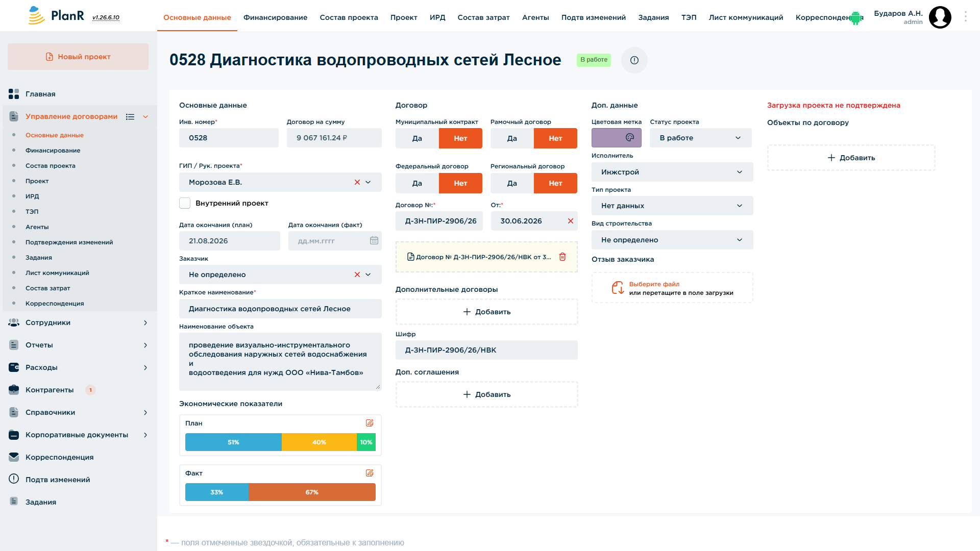Image resolution: width=980 pixels, height=551 pixels.
Task: Open the attached Договор document file icon
Action: (x=410, y=257)
